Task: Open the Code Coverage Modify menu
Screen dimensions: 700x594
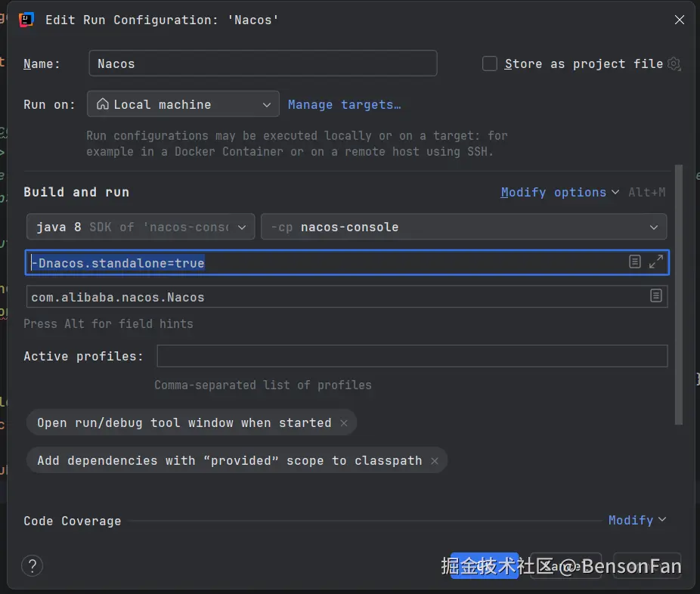Action: click(637, 520)
